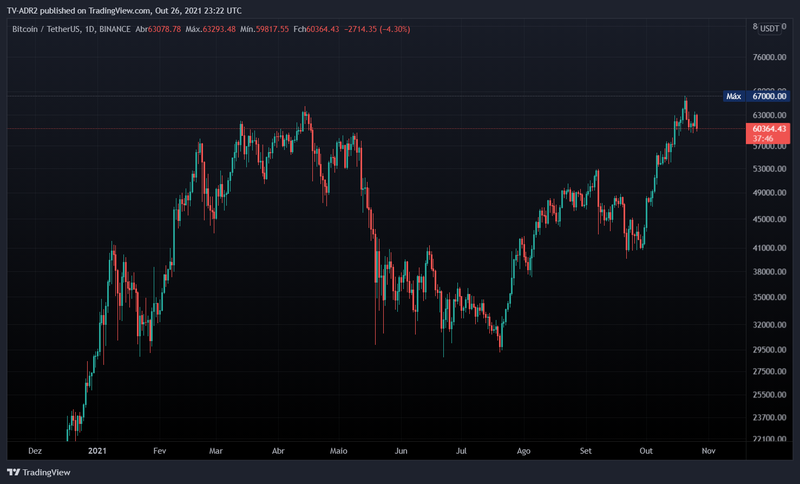
Task: Click the Máx value 63293.48
Action: point(219,29)
